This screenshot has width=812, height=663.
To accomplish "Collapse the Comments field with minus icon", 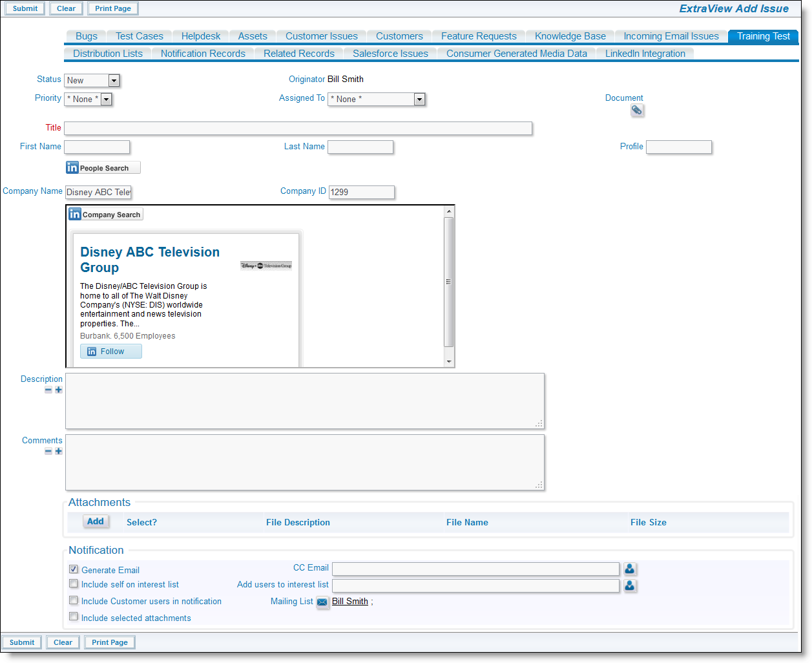I will pyautogui.click(x=48, y=451).
